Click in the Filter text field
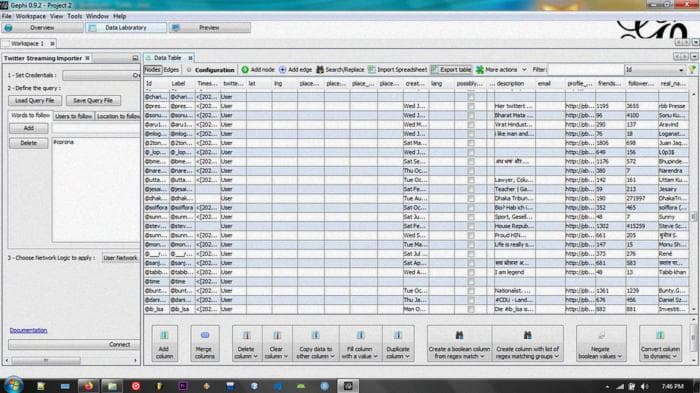The image size is (700, 393). coord(585,70)
